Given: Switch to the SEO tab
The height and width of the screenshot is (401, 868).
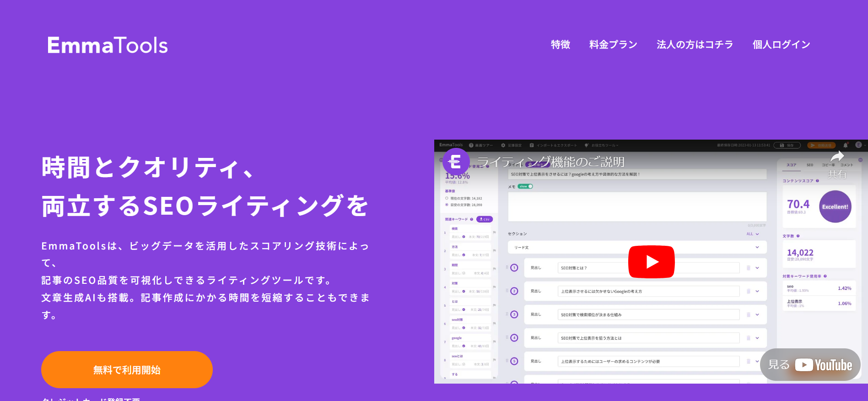Looking at the screenshot, I should [x=810, y=165].
